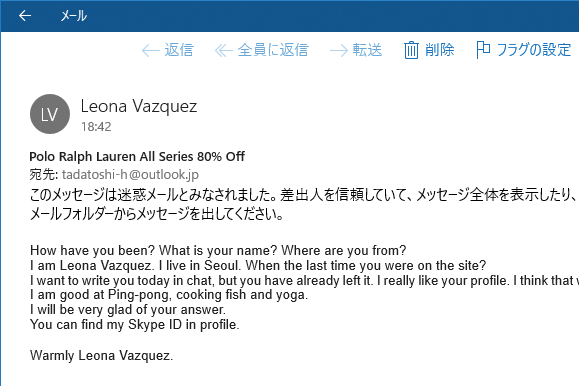Image resolution: width=579 pixels, height=386 pixels.
Task: Choose フラグの設定 flag option
Action: (x=534, y=50)
